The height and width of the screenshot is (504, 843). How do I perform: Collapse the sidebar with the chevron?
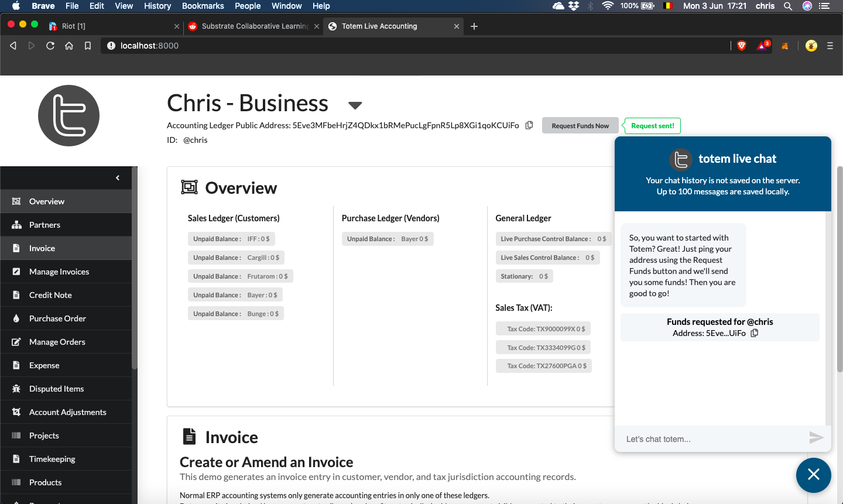(x=118, y=178)
